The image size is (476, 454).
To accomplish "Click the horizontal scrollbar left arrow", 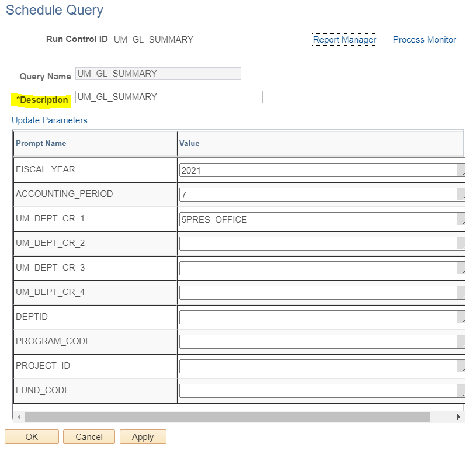I will click(19, 417).
